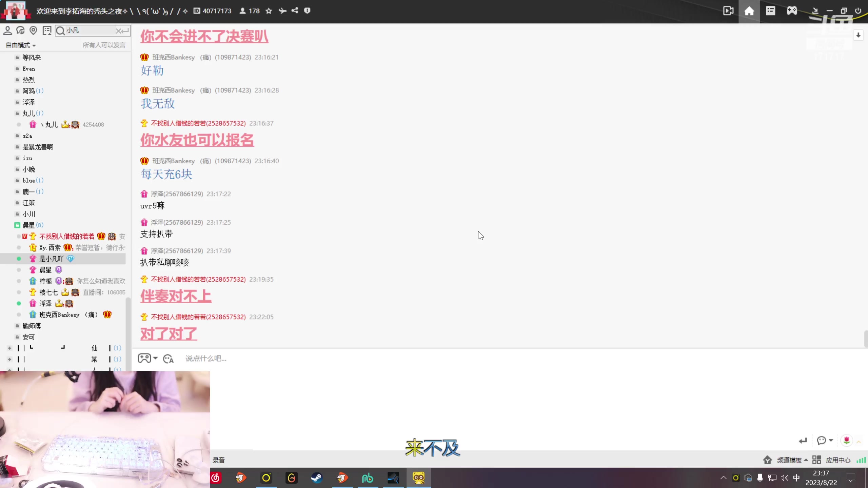Open 频道模板 in the bottom status bar
Viewport: 868px width, 488px height.
[789, 460]
